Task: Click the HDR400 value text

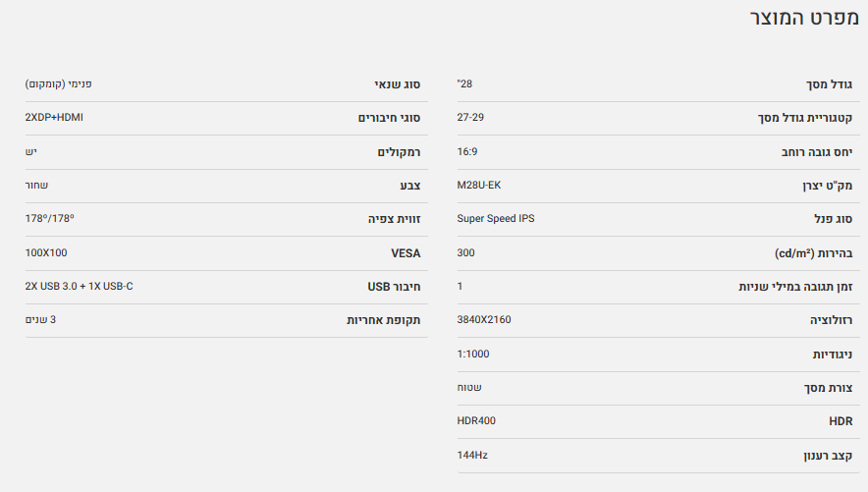Action: point(476,420)
